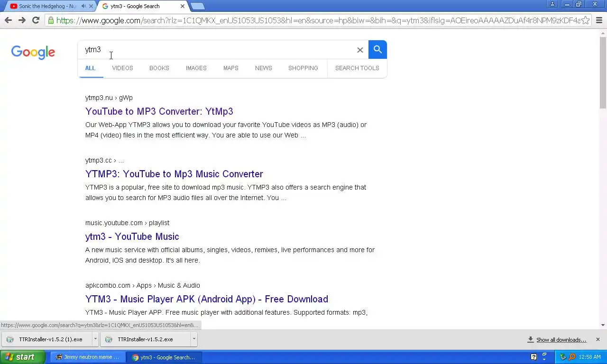Open the YTM3 - Music Player APK result
This screenshot has height=364, width=607.
[207, 299]
